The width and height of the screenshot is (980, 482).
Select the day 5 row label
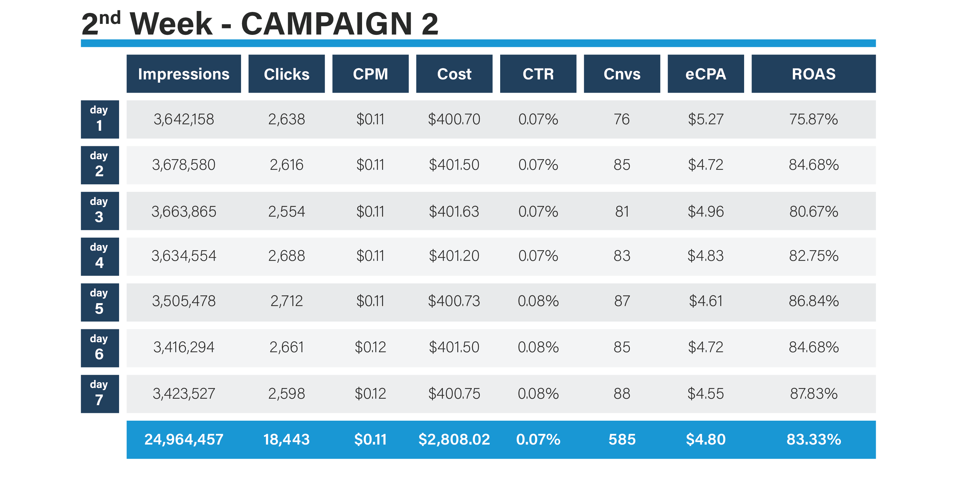tap(100, 302)
